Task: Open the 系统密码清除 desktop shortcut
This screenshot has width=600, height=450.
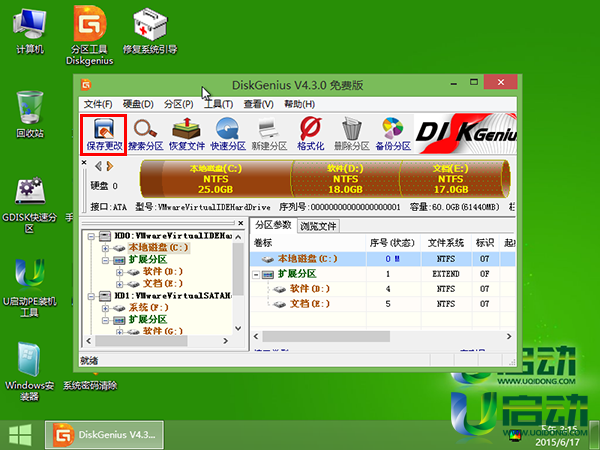Action: (x=90, y=385)
